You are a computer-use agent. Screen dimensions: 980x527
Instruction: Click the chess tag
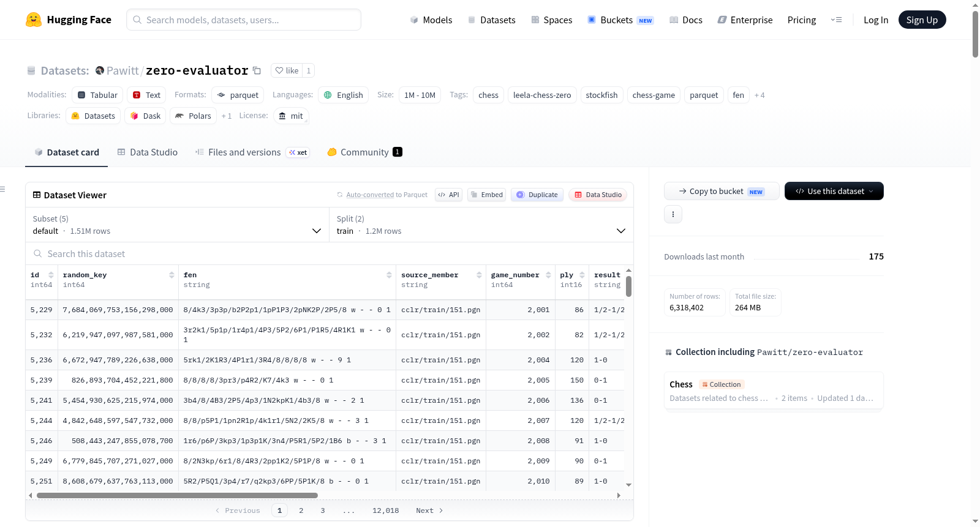[x=488, y=95]
